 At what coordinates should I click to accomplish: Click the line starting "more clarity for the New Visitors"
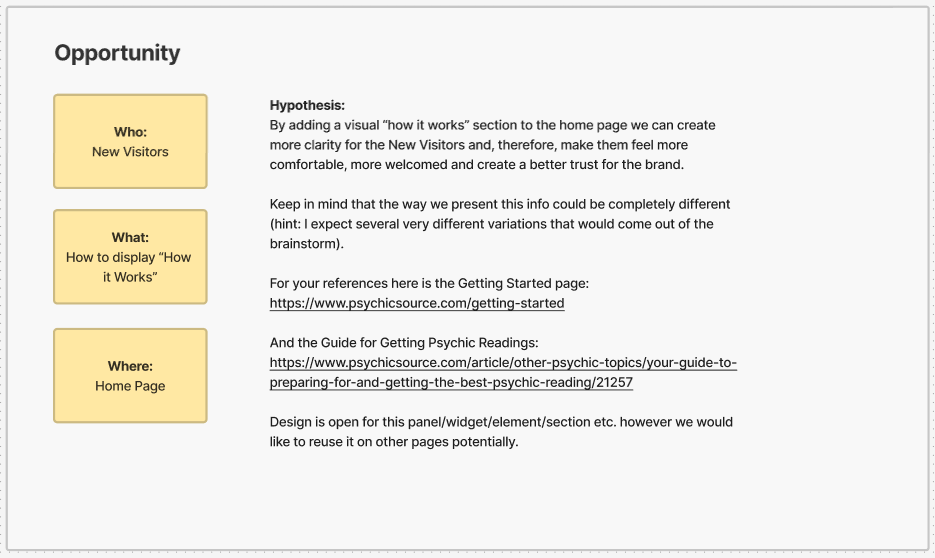(x=478, y=145)
